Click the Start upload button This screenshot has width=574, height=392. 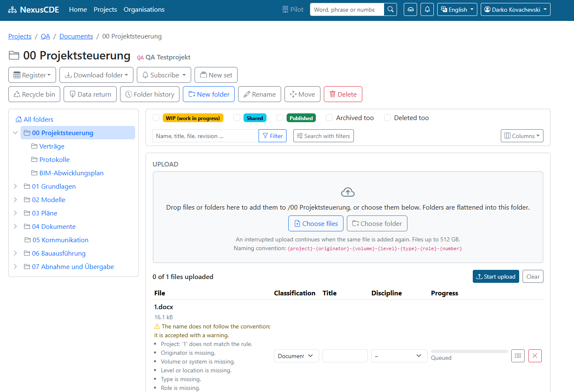(x=496, y=277)
